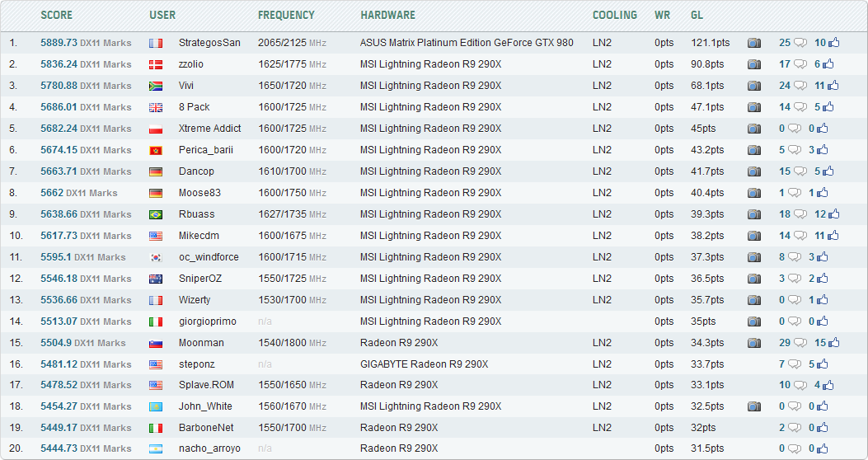Open score 5780.88 DX11 Marks
868x460 pixels.
pyautogui.click(x=86, y=86)
